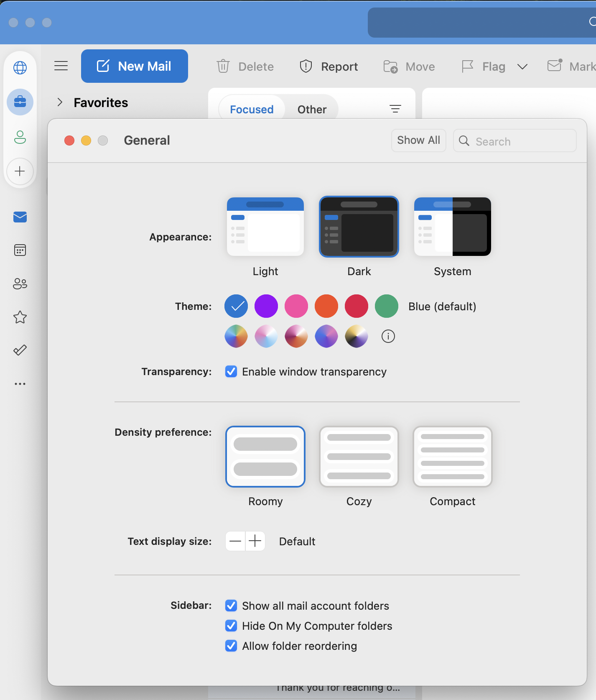Click the Report shield toolbar item
The height and width of the screenshot is (700, 596).
pos(329,66)
